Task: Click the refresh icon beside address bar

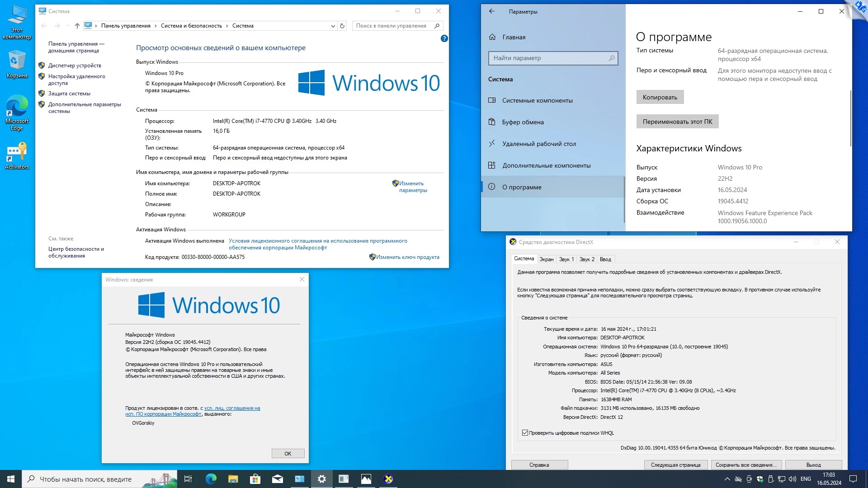Action: [342, 26]
